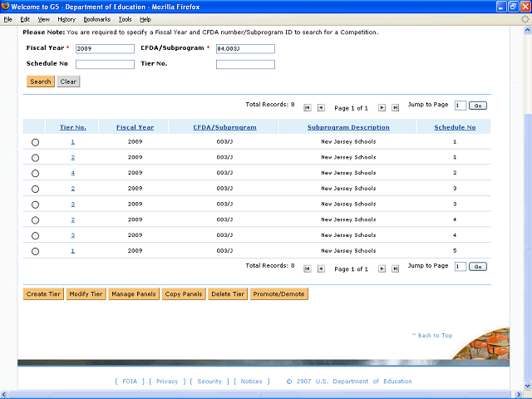Click the Manage Panels button
The height and width of the screenshot is (399, 532).
[133, 294]
